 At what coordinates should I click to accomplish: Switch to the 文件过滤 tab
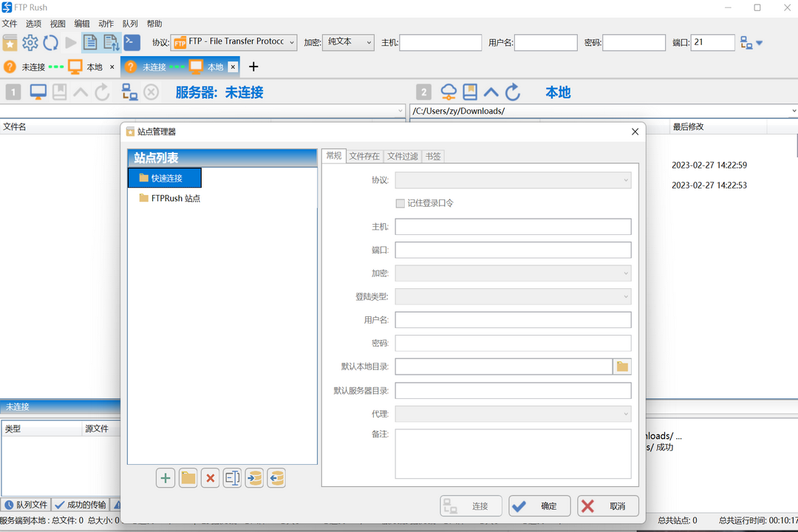pos(404,156)
